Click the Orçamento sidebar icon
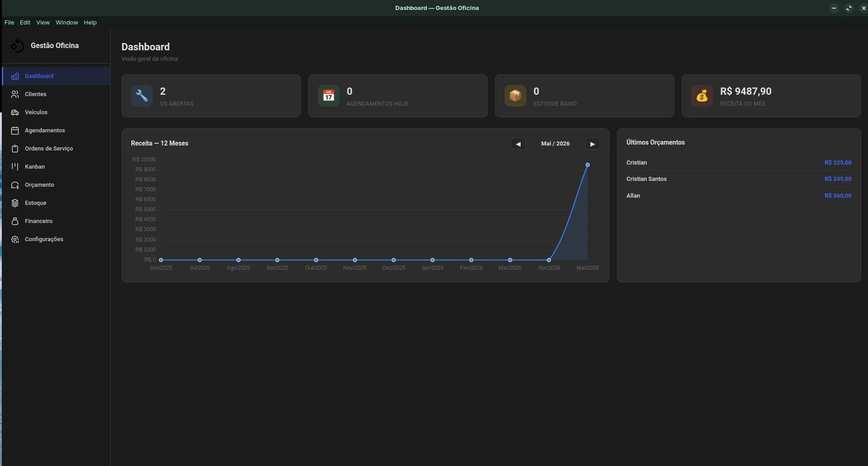 click(x=15, y=185)
